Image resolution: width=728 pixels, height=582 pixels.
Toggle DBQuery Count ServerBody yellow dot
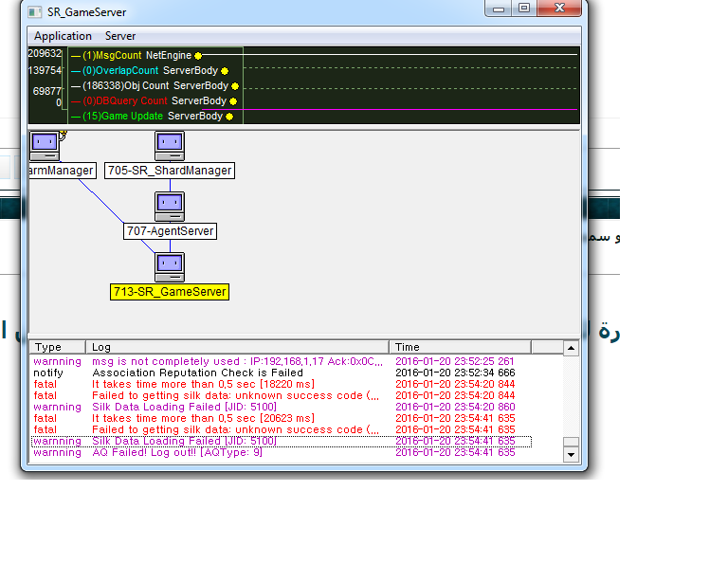[x=233, y=101]
